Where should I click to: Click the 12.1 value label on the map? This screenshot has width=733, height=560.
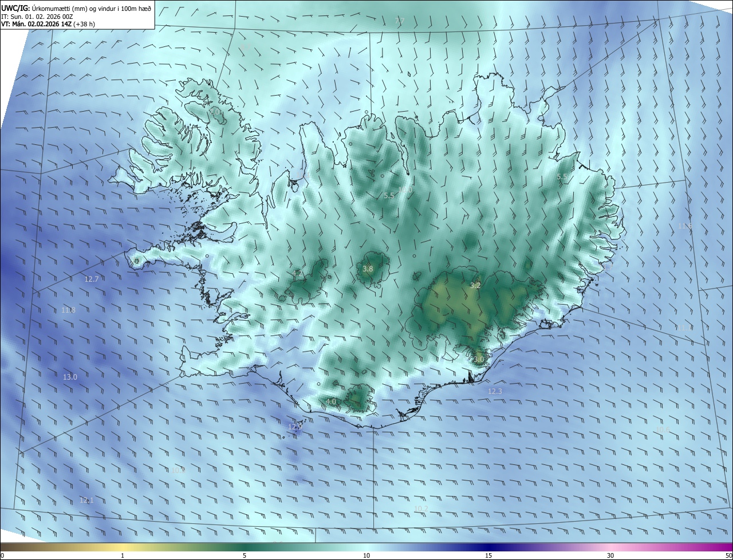click(86, 500)
